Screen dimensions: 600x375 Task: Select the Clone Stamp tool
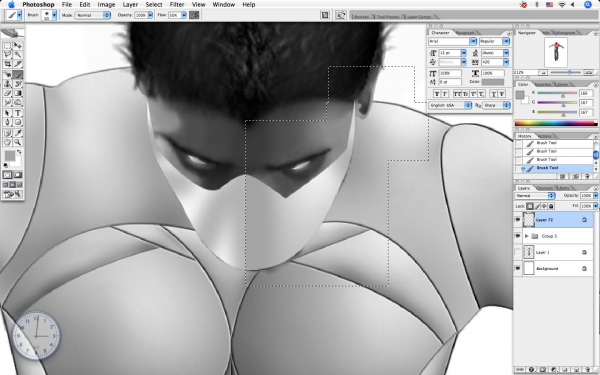(7, 84)
